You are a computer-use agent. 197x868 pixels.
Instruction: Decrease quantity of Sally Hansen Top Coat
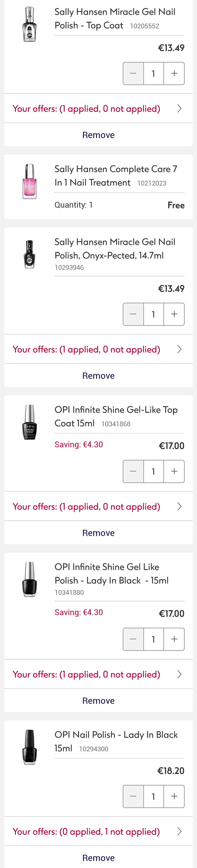pyautogui.click(x=133, y=73)
